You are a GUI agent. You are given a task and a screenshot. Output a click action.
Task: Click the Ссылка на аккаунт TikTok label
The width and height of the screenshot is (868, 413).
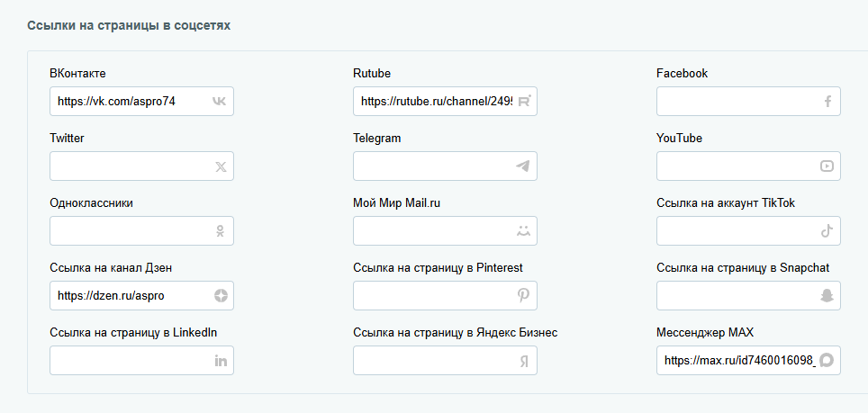[x=726, y=203]
